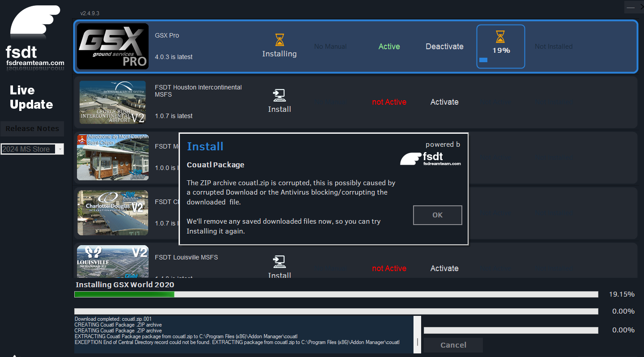The width and height of the screenshot is (644, 357).
Task: Click the FSDT Louisville MSFS product name
Action: click(187, 257)
